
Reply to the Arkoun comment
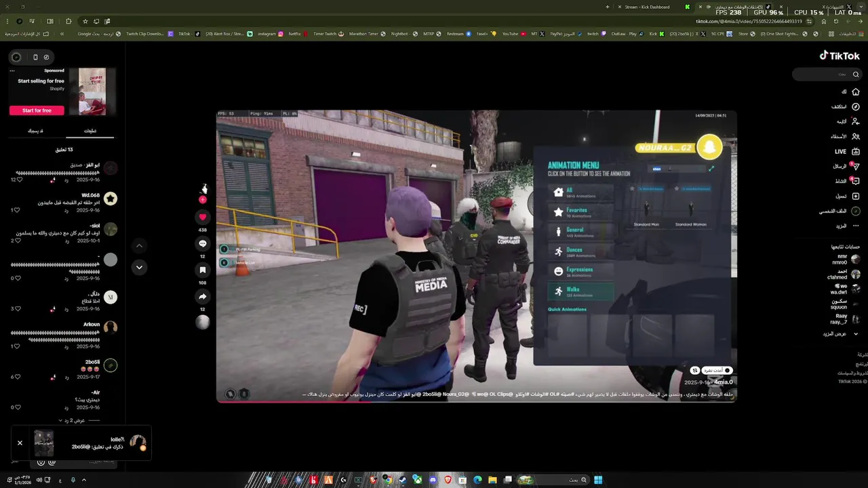pyautogui.click(x=66, y=346)
